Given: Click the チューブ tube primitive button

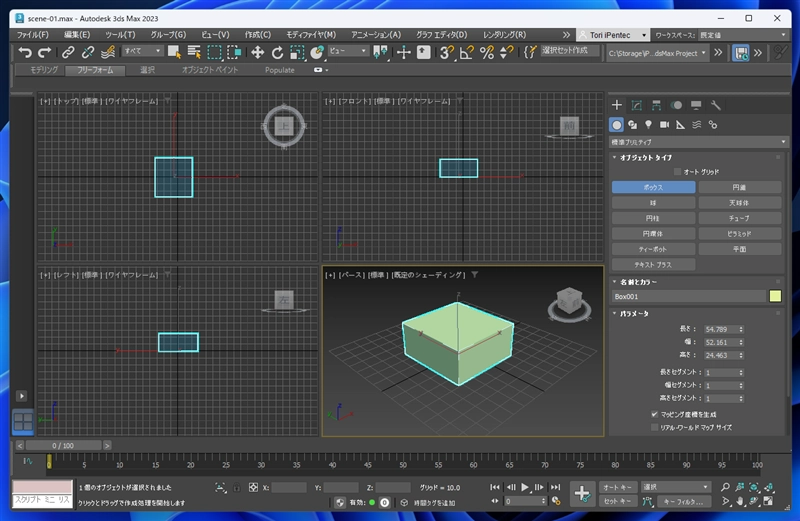Looking at the screenshot, I should 740,218.
